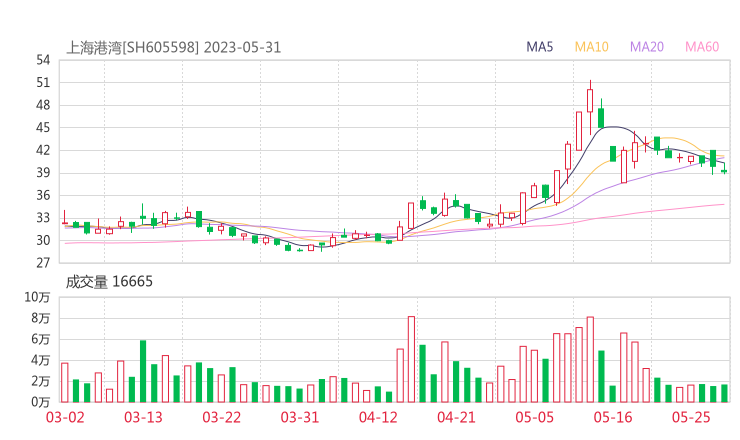Viewport: 740px width, 440px height.
Task: Click the 36 price axis label
Action: [x=43, y=195]
